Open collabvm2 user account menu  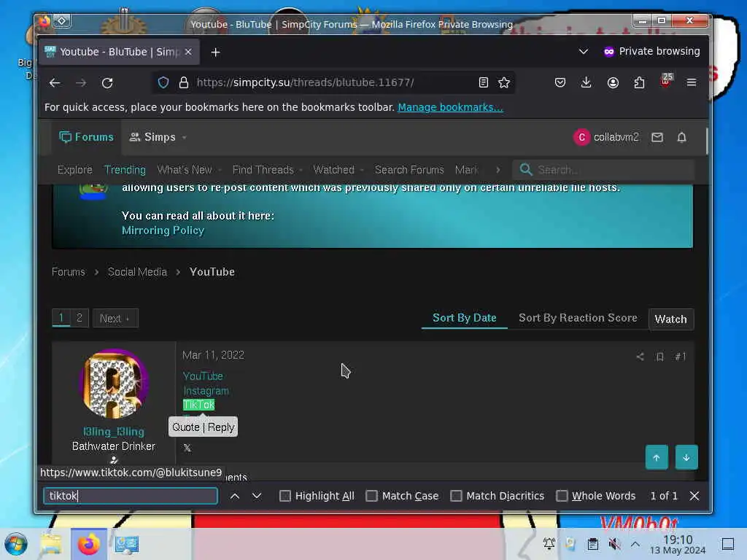606,137
